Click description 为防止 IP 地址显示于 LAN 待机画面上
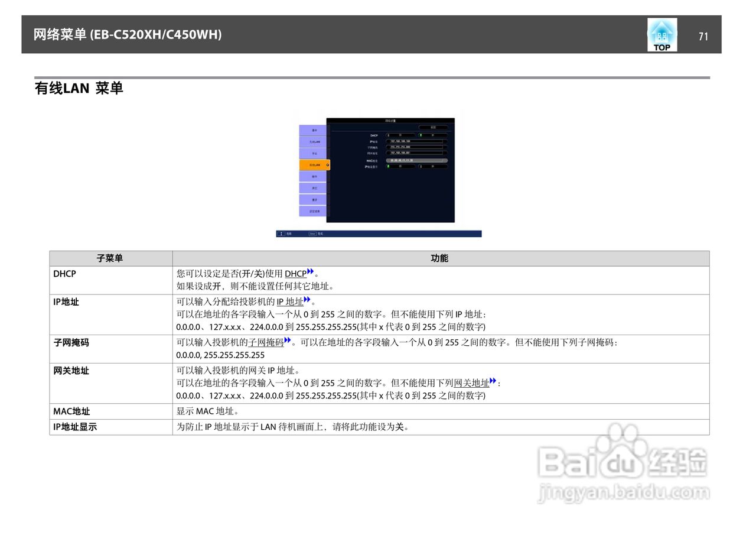Image resolution: width=756 pixels, height=535 pixels. (293, 426)
